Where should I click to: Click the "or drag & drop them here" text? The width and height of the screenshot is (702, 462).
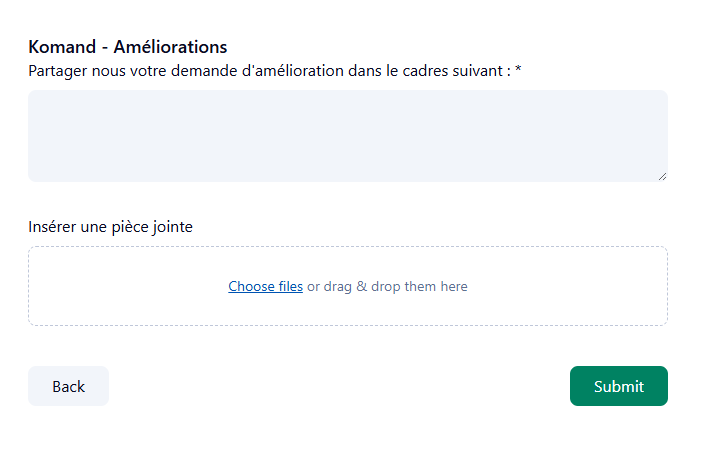(387, 287)
